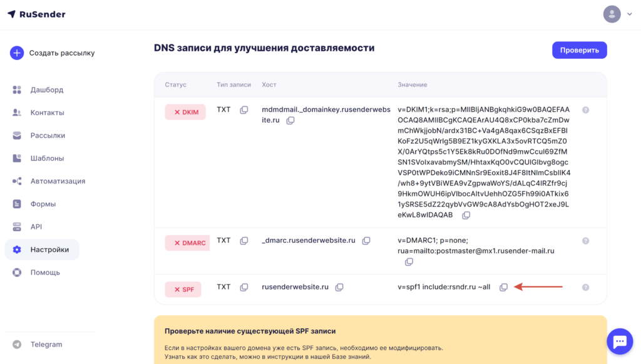Open Контакты section
The height and width of the screenshot is (364, 641).
coord(47,113)
